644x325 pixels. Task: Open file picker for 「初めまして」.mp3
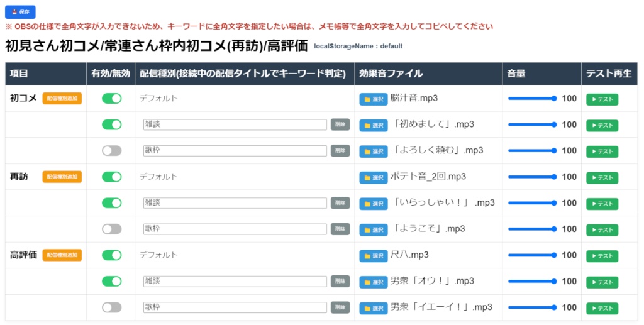373,125
